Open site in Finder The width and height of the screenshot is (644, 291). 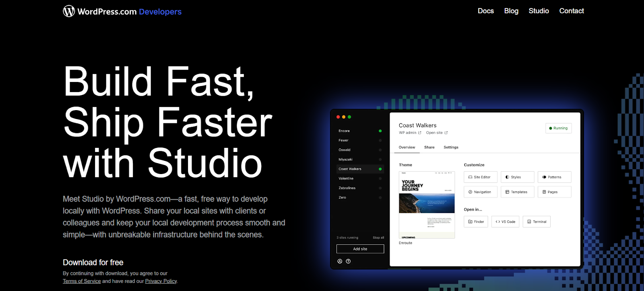tap(476, 222)
